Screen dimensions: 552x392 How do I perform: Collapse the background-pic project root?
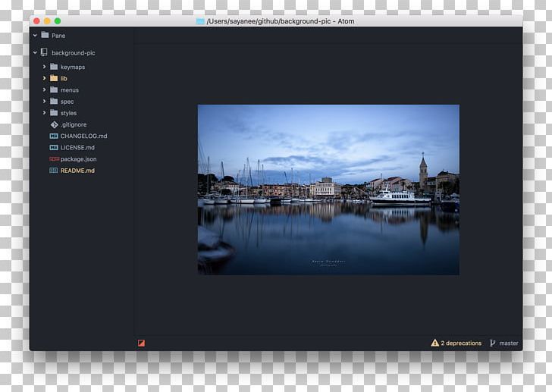click(35, 52)
